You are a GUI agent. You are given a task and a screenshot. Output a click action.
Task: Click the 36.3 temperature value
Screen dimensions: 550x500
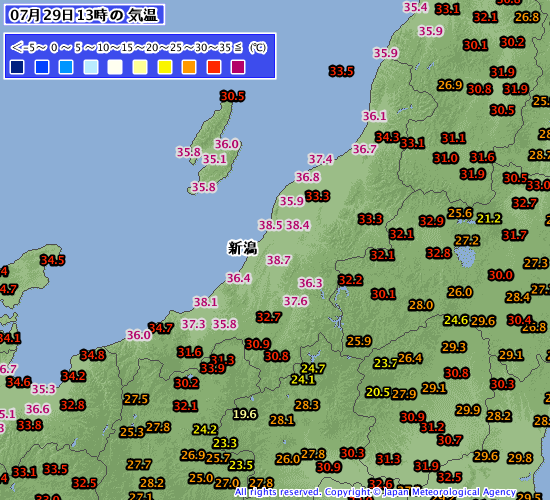click(x=310, y=283)
